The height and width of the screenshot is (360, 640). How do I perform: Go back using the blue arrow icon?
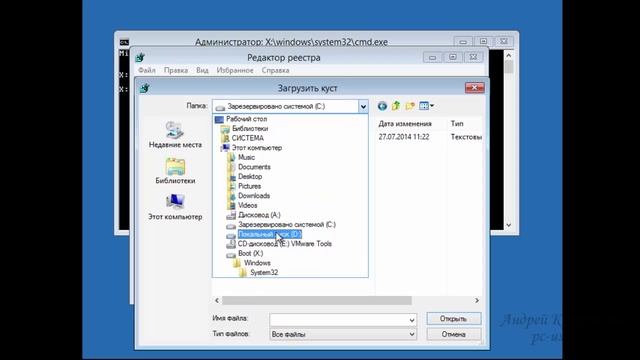click(382, 106)
